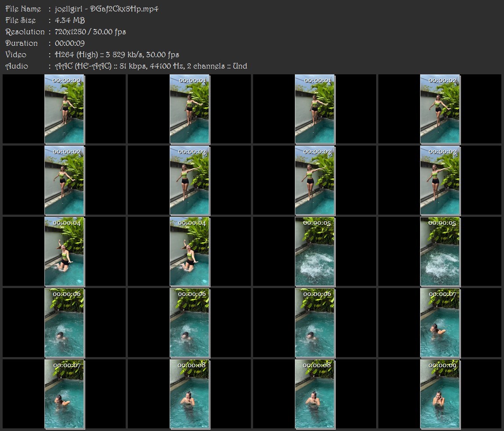Click the 'File Name' label
The image size is (504, 431).
click(23, 9)
